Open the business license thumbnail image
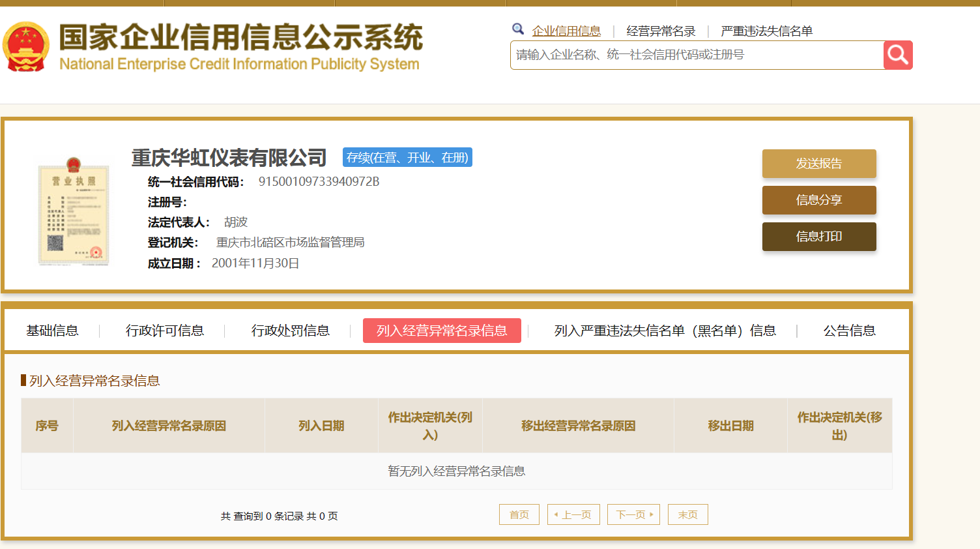 pos(74,212)
